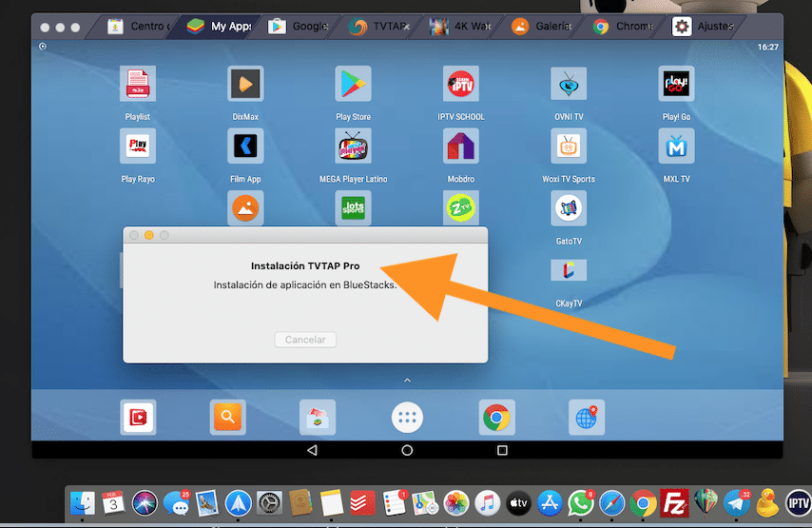Switch to the Chrome tab
The width and height of the screenshot is (812, 528).
[623, 26]
